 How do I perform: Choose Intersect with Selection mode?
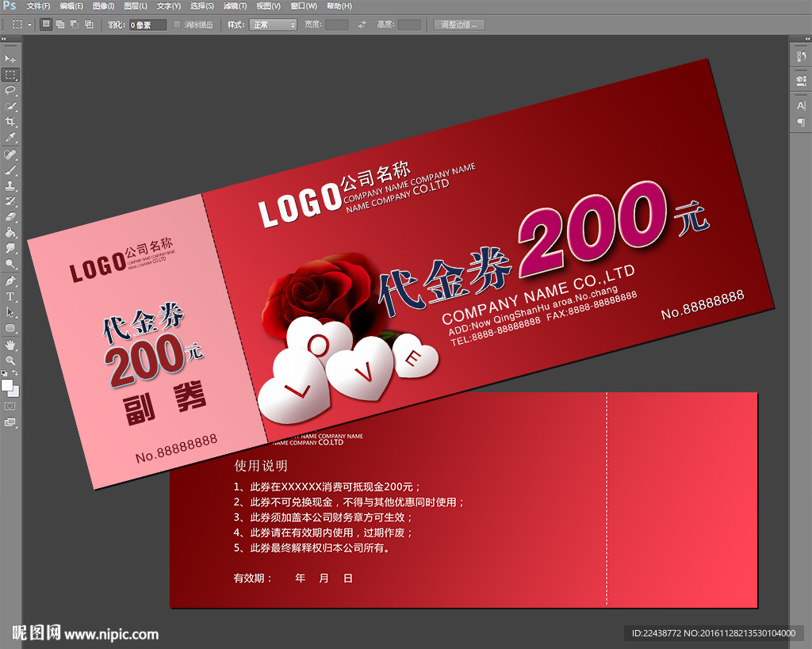click(x=89, y=25)
